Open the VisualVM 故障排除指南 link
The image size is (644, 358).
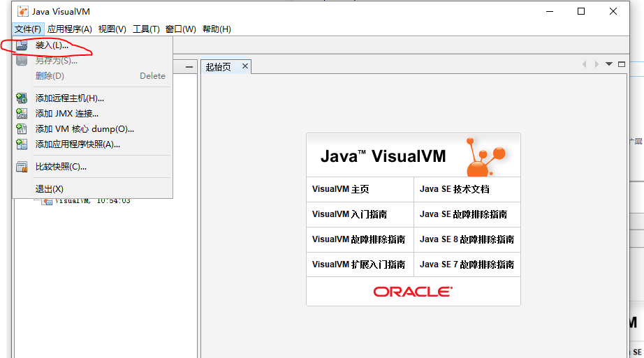pos(358,239)
